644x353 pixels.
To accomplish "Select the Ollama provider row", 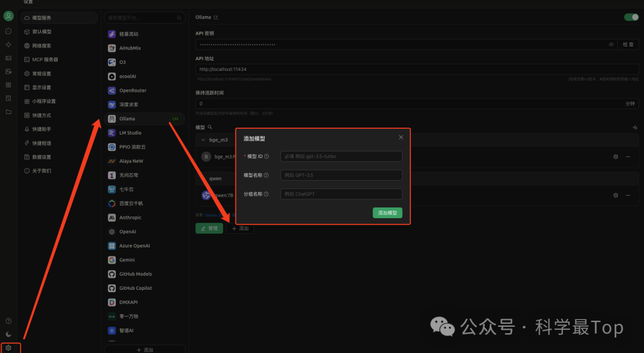I will [x=144, y=119].
